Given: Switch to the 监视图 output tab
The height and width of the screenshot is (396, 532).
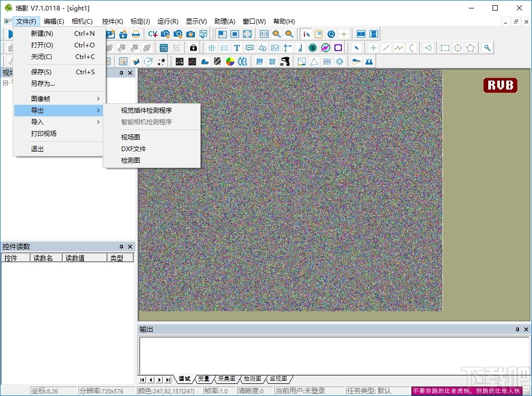Looking at the screenshot, I should click(x=278, y=379).
